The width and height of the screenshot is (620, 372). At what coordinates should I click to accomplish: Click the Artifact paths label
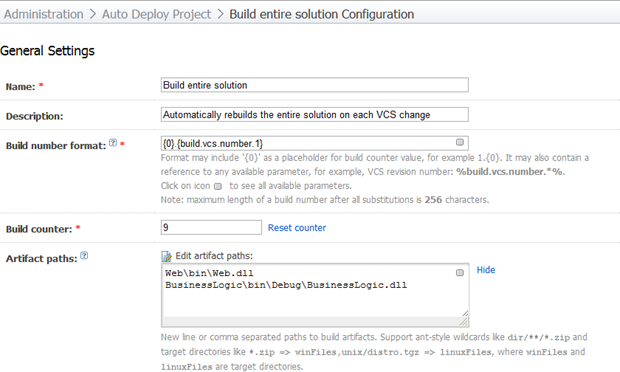click(x=41, y=259)
